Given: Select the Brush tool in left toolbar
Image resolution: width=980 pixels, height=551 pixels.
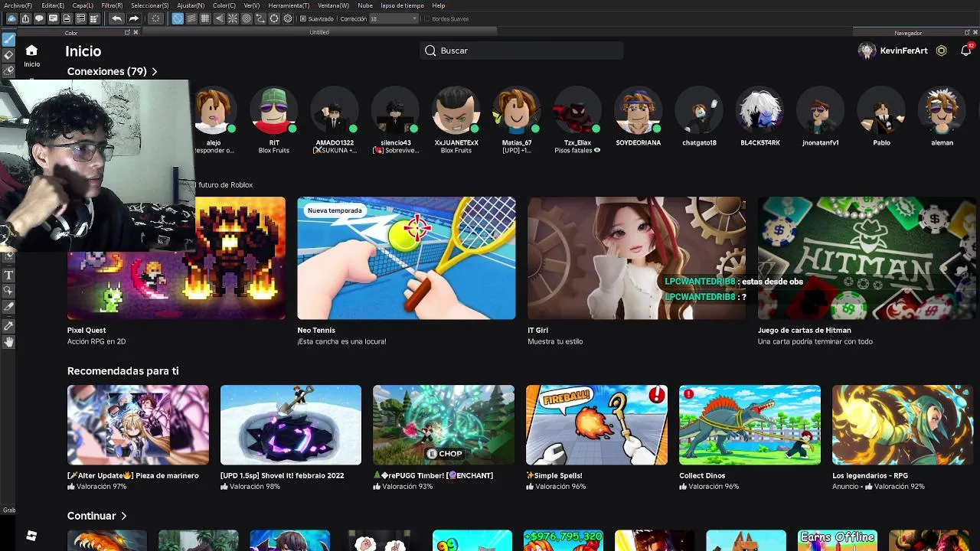Looking at the screenshot, I should (8, 39).
